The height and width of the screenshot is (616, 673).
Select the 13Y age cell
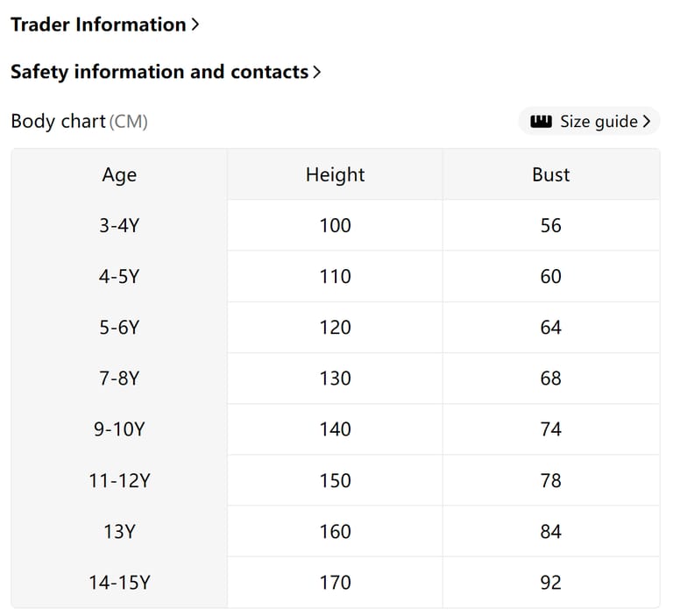[x=119, y=531]
